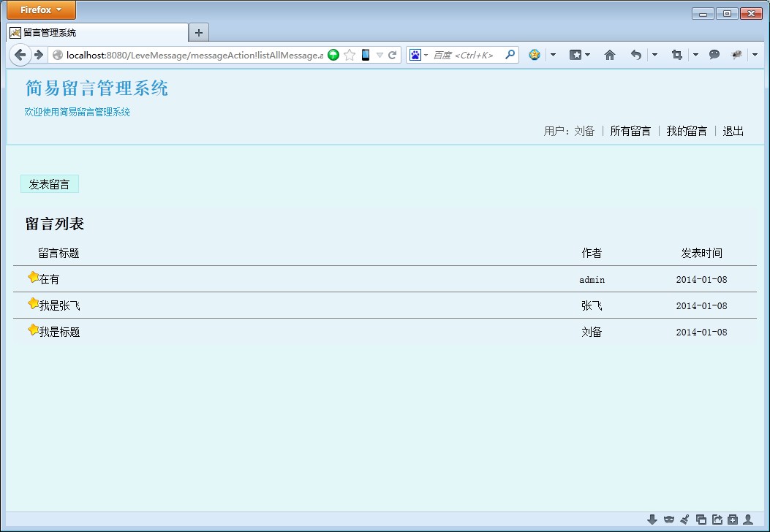Click the 简易留言管理系统 site title
The width and height of the screenshot is (770, 532).
click(x=97, y=88)
